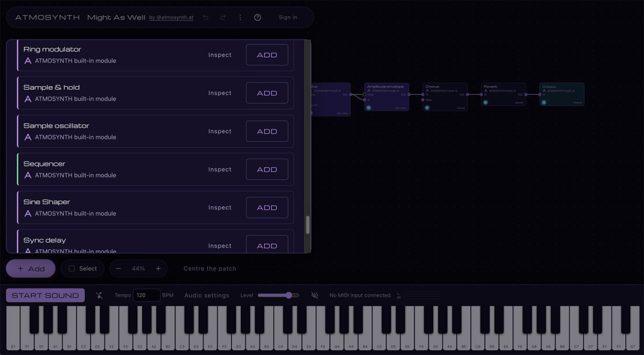Image resolution: width=644 pixels, height=355 pixels.
Task: Open Audio settings
Action: [x=206, y=295]
